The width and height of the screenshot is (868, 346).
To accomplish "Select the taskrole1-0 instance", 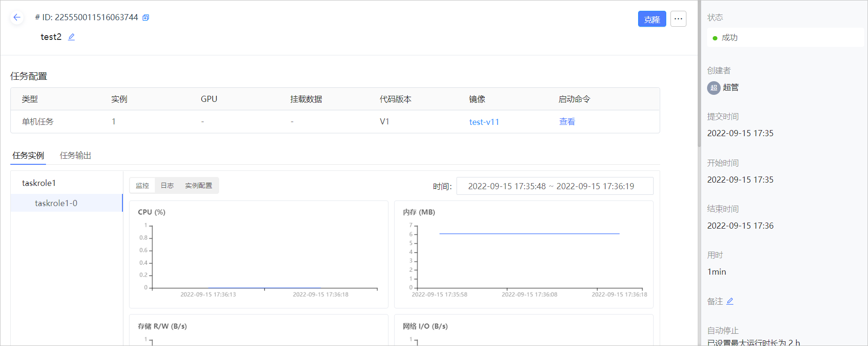I will 67,203.
